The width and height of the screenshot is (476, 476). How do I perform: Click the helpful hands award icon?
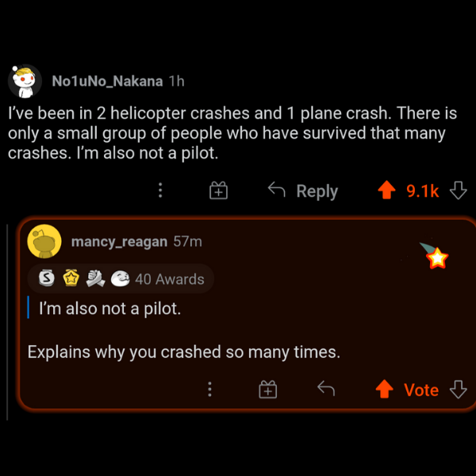pyautogui.click(x=94, y=278)
